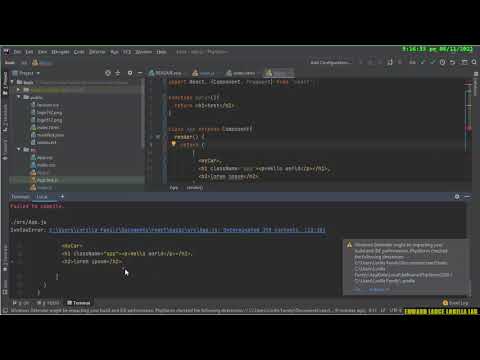This screenshot has height=360, width=480.
Task: Click the Search Everywhere magnifier icon
Action: (474, 62)
